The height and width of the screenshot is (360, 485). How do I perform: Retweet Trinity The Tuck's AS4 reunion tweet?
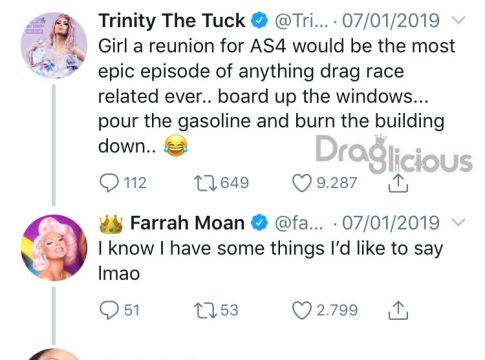[206, 183]
